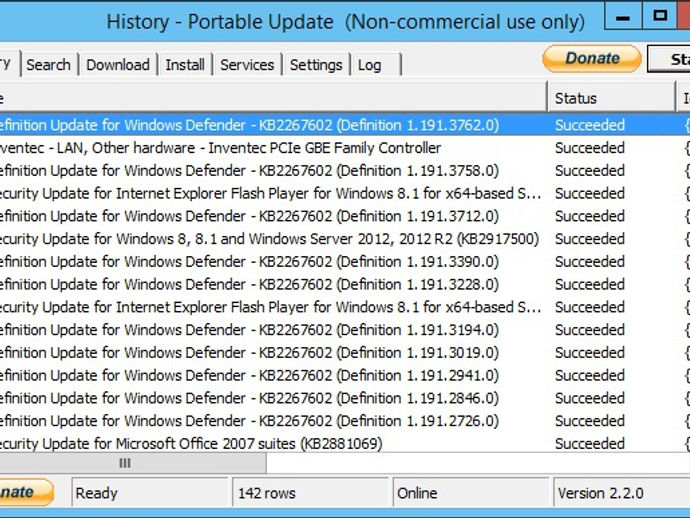The image size is (690, 518).
Task: Switch to the Log tab
Action: [370, 65]
